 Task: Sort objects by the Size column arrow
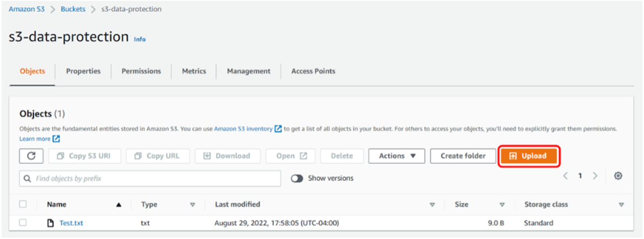pos(502,205)
